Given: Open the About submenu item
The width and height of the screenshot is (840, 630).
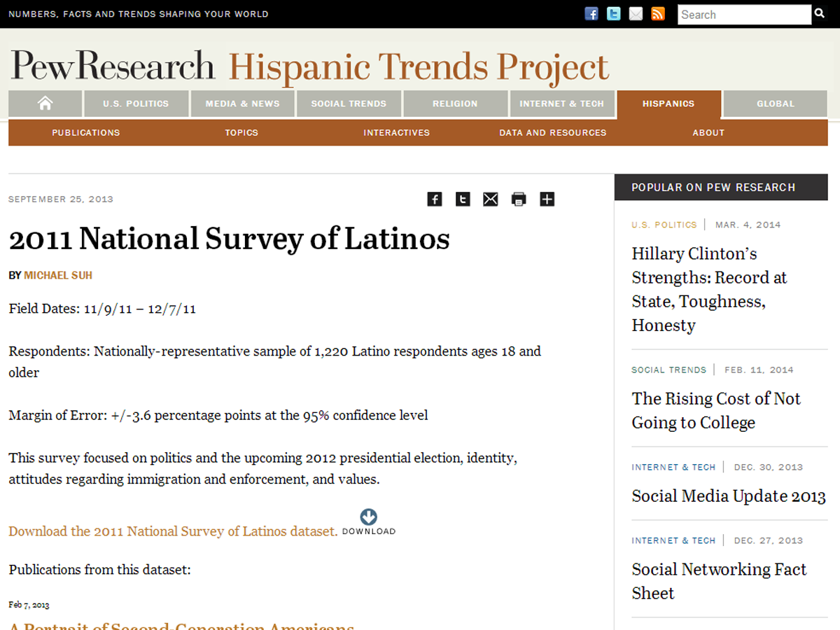Looking at the screenshot, I should (x=708, y=132).
